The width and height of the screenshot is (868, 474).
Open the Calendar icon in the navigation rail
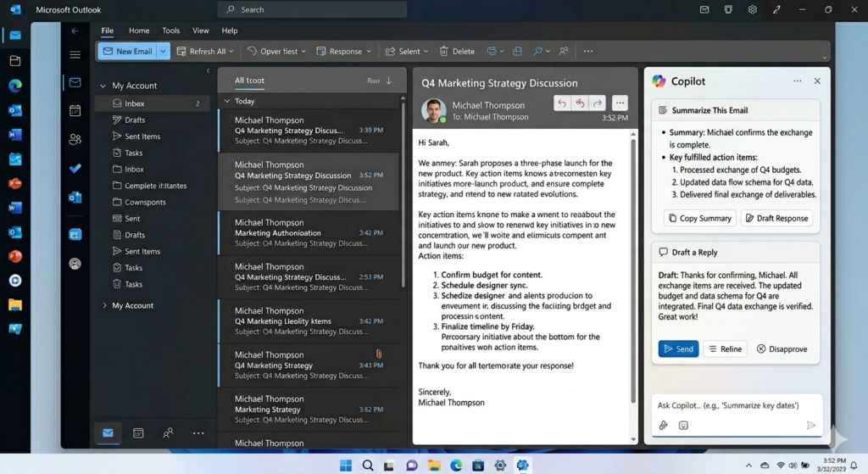[75, 111]
